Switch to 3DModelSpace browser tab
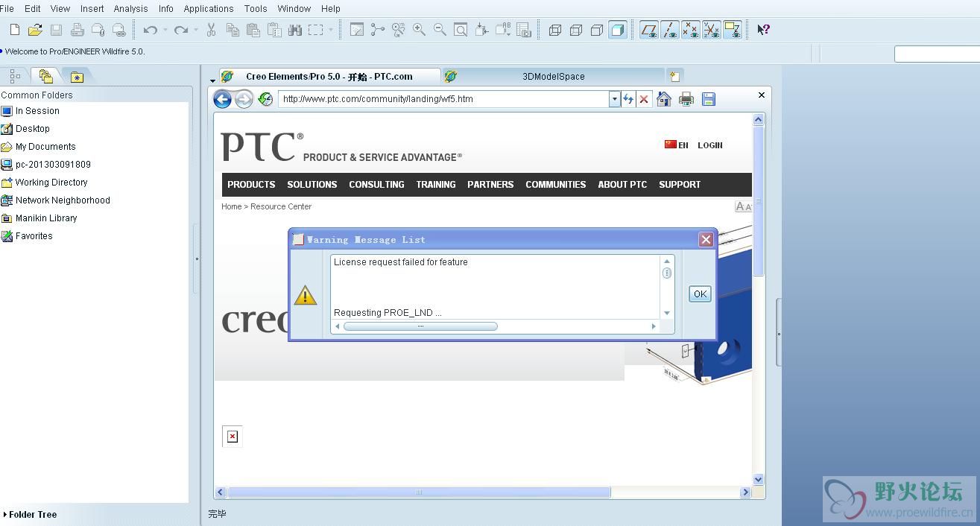Image resolution: width=980 pixels, height=526 pixels. tap(553, 76)
